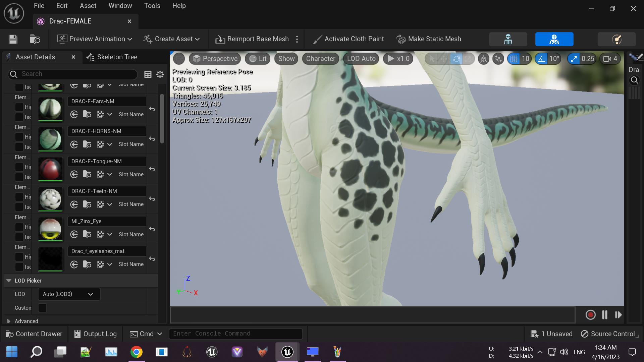Open the Asset menu
Screen dimensions: 644x362
(88, 6)
